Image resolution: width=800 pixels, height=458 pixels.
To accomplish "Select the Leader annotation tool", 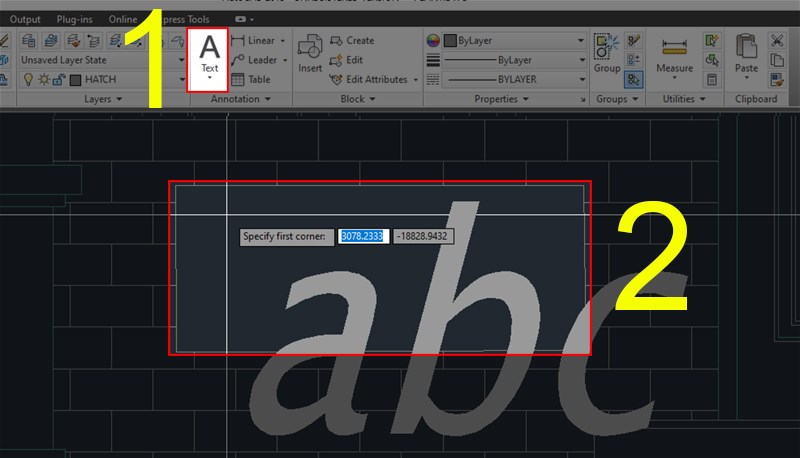I will 254,60.
